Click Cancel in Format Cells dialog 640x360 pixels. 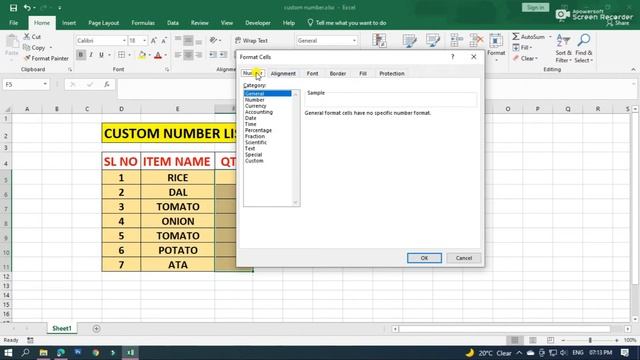point(464,258)
